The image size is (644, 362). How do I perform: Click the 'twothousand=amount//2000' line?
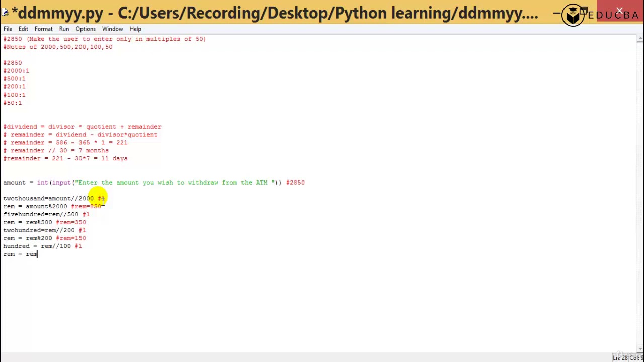click(x=48, y=199)
